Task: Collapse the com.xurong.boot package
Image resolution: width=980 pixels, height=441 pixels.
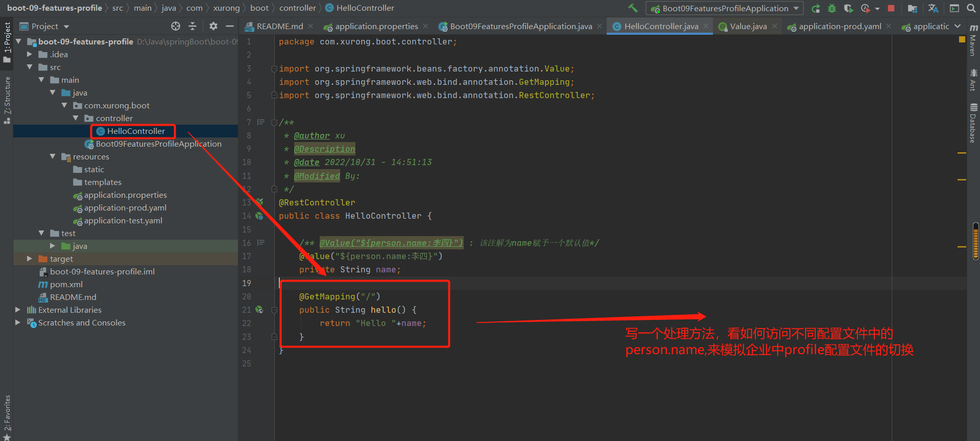Action: click(64, 105)
